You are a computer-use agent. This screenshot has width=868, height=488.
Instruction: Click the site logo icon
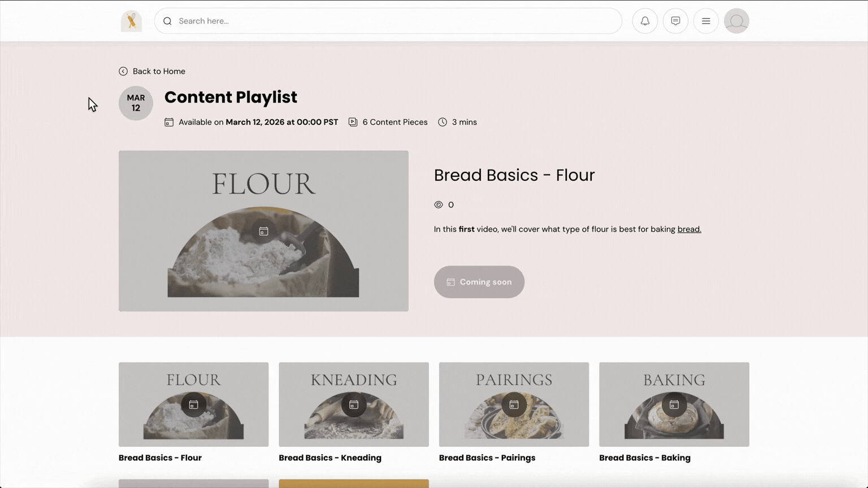(131, 21)
